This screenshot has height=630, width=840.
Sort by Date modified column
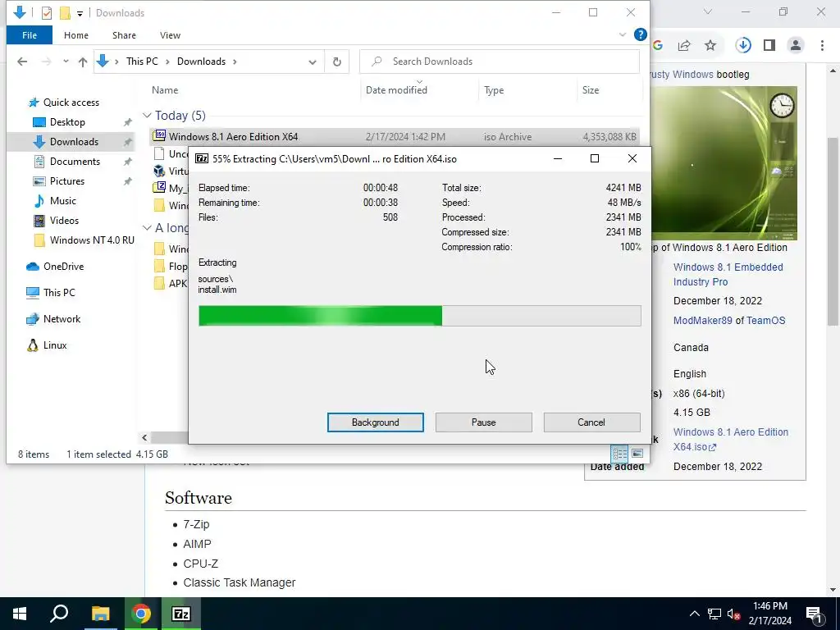coord(396,90)
